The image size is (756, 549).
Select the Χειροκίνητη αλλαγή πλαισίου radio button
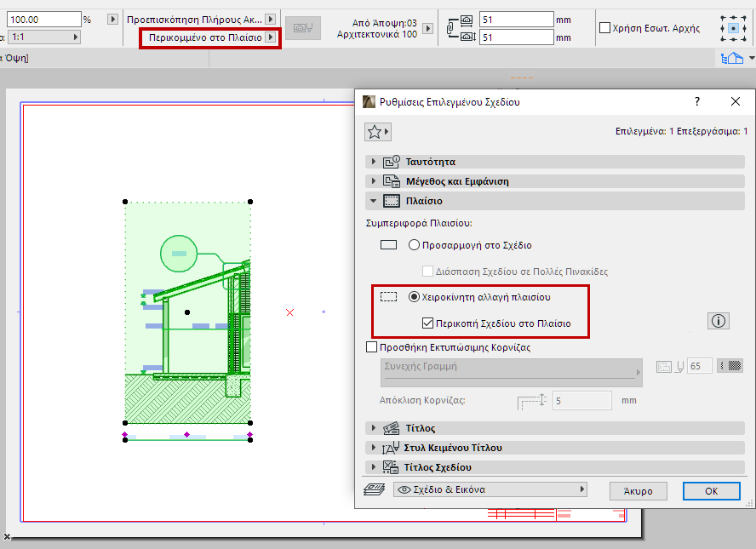414,297
